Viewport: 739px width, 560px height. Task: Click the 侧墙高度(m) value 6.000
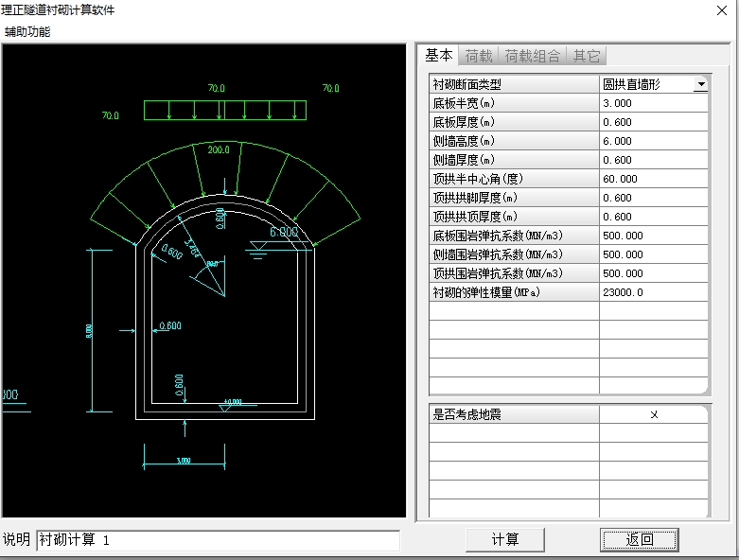[x=653, y=141]
